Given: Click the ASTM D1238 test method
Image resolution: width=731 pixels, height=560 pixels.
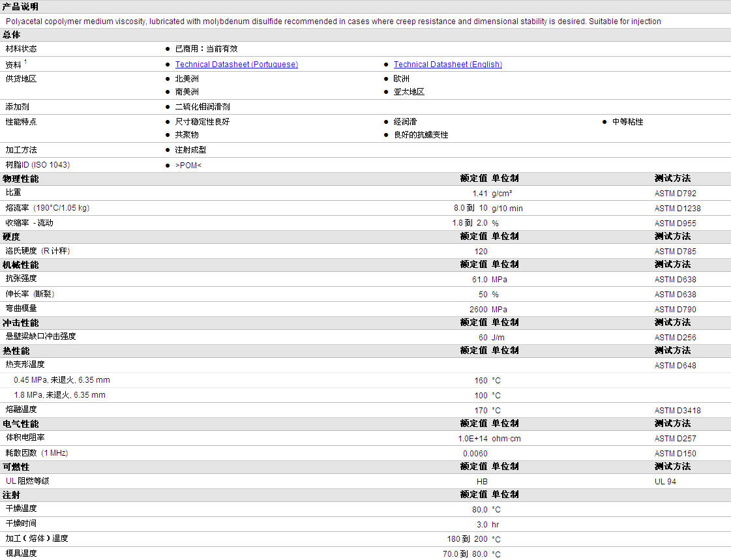Looking at the screenshot, I should pos(678,208).
